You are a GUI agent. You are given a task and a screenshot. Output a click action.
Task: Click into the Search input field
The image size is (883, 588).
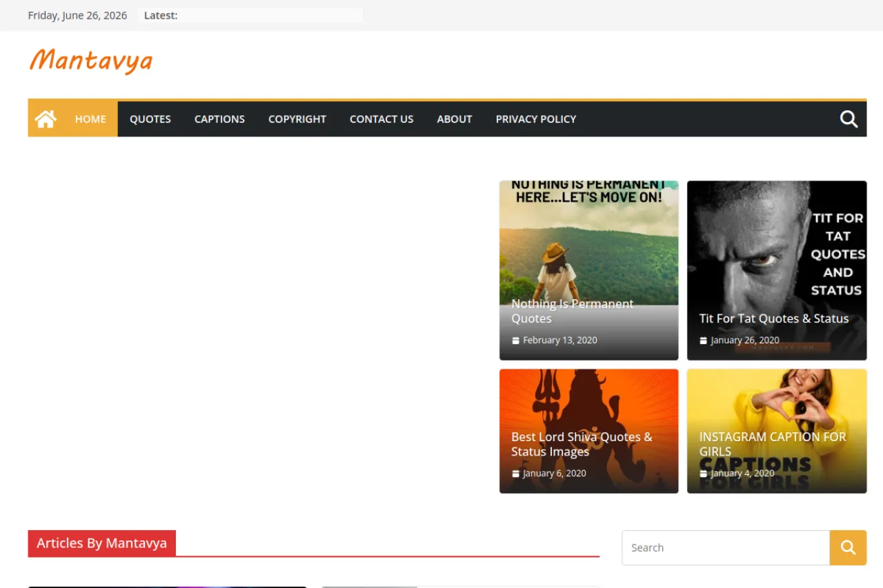[726, 548]
